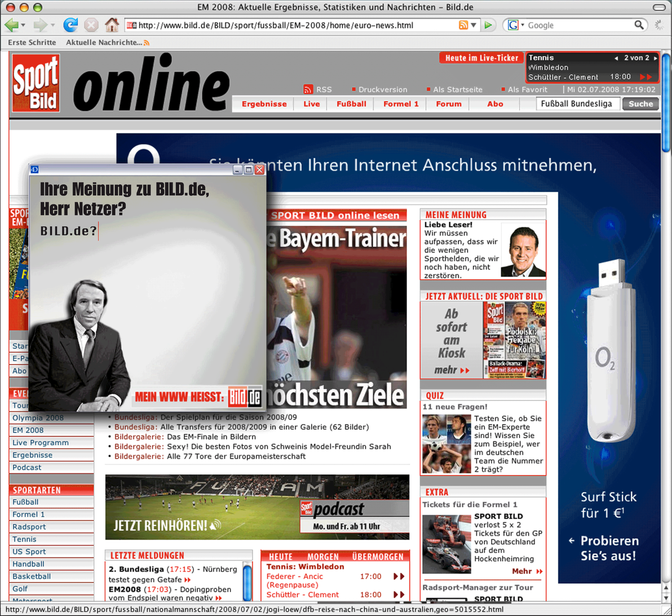This screenshot has width=672, height=616.
Task: Open the Formel 1 navigation tab
Action: click(401, 104)
